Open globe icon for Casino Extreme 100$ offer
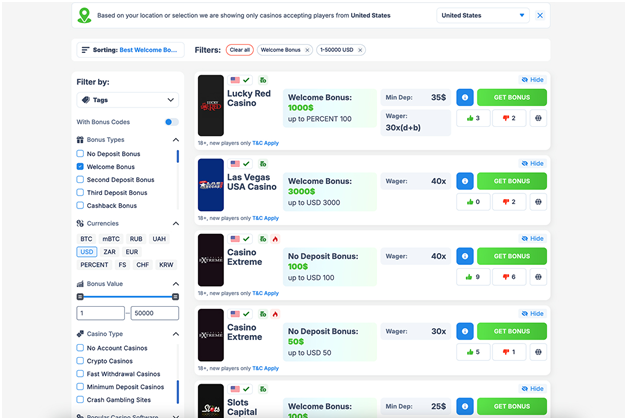This screenshot has height=420, width=625. (541, 277)
